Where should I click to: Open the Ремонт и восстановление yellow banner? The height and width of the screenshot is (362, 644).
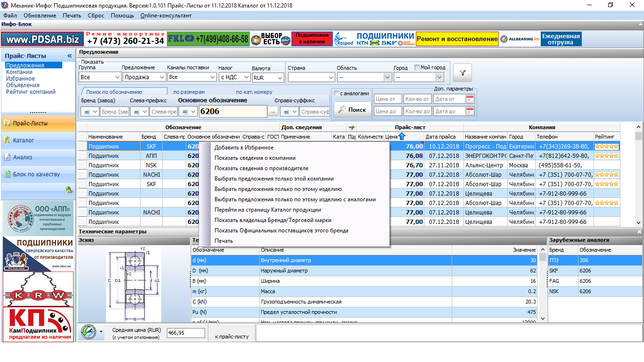(457, 39)
